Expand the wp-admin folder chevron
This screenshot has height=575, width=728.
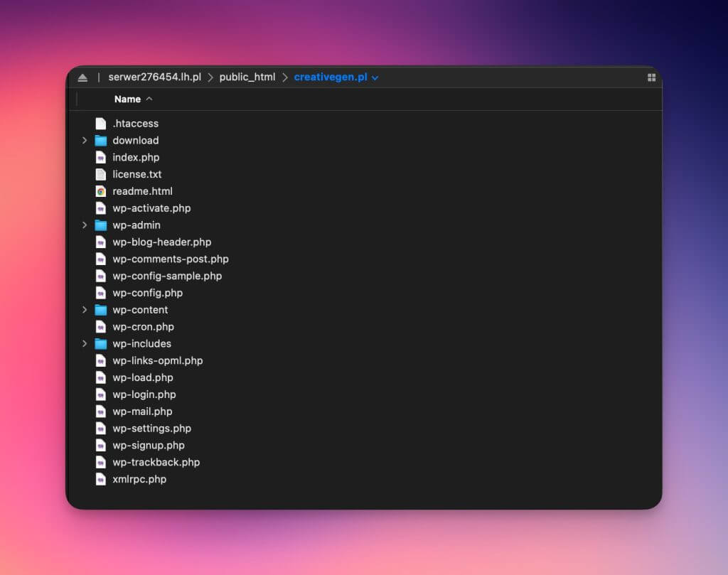pyautogui.click(x=85, y=225)
